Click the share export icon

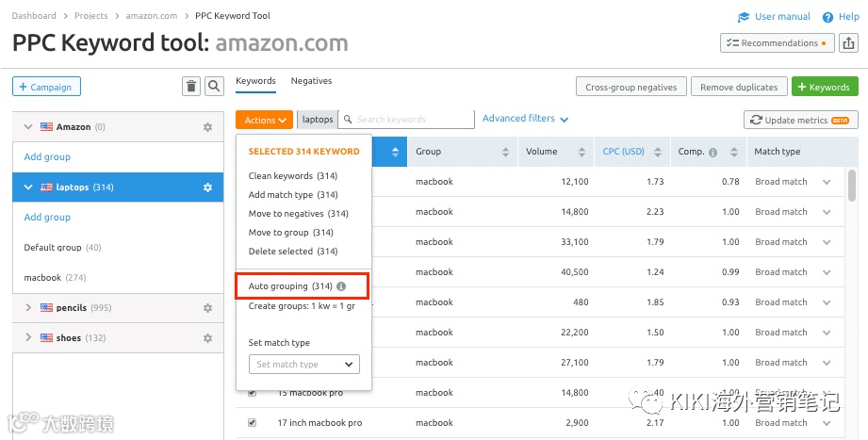(x=848, y=43)
